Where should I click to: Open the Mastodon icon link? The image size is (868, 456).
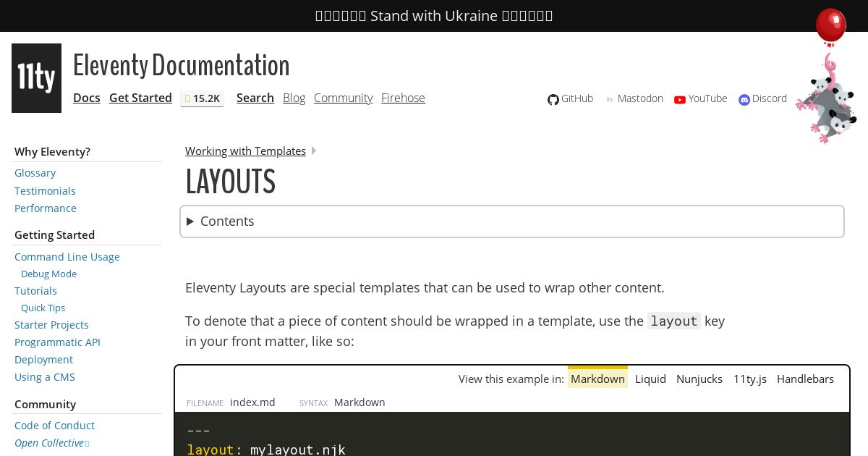click(610, 99)
